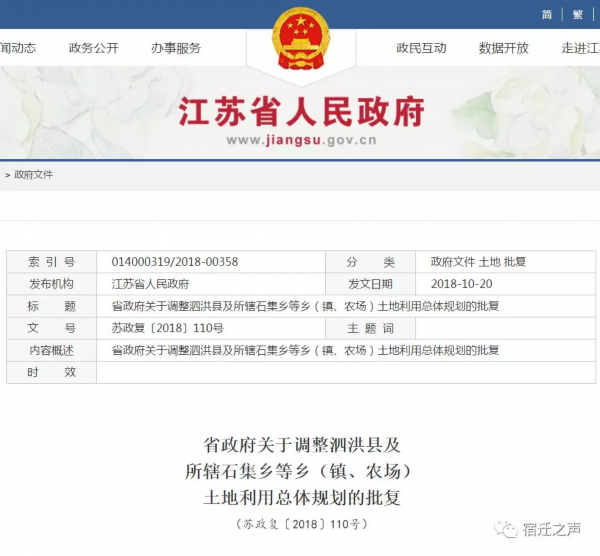
Task: Click 发文日期 label cell
Action: click(x=370, y=284)
